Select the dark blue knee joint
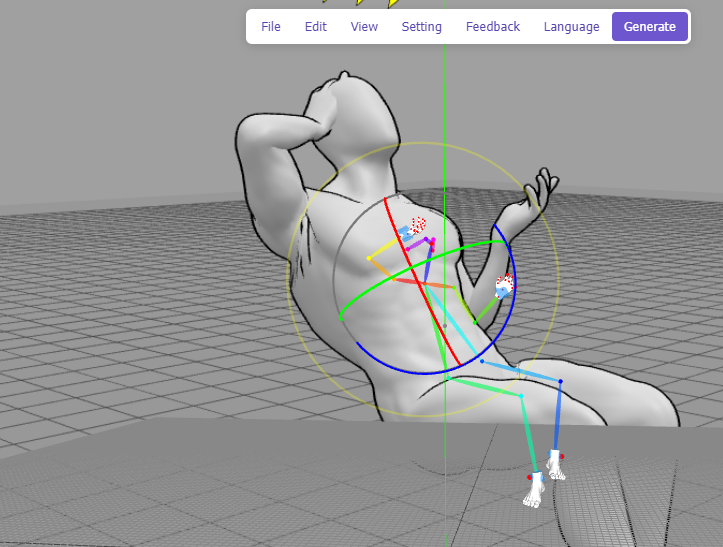The height and width of the screenshot is (547, 723). [560, 381]
